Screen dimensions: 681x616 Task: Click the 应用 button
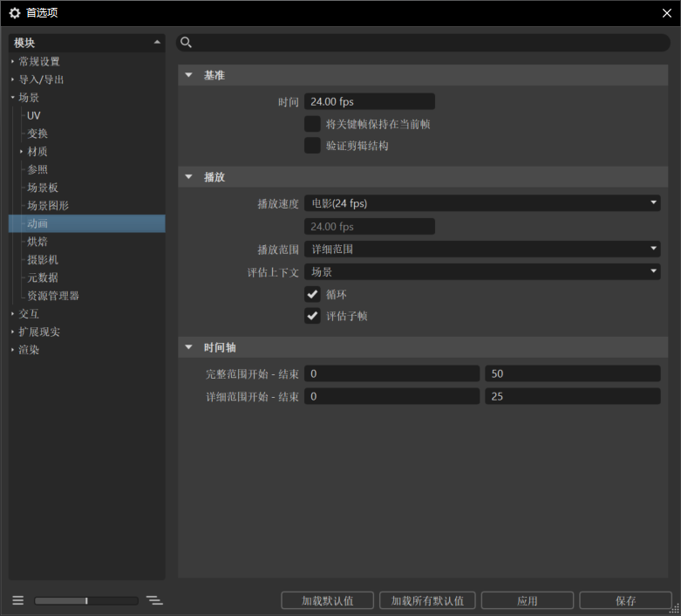click(528, 600)
